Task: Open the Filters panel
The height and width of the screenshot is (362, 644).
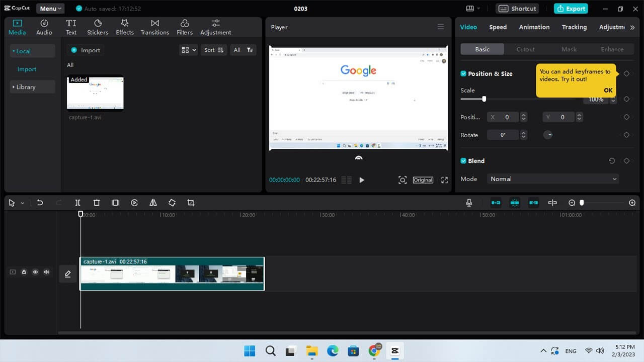Action: coord(185,27)
